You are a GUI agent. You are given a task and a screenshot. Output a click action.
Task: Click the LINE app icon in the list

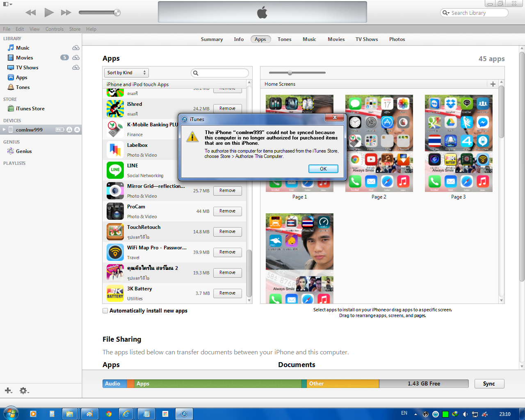coord(115,170)
